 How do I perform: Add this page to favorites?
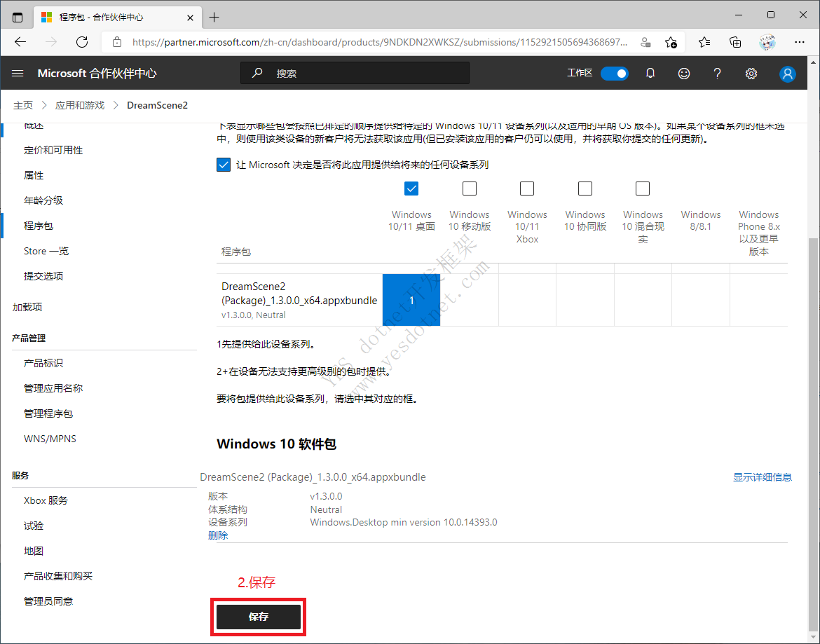click(671, 42)
